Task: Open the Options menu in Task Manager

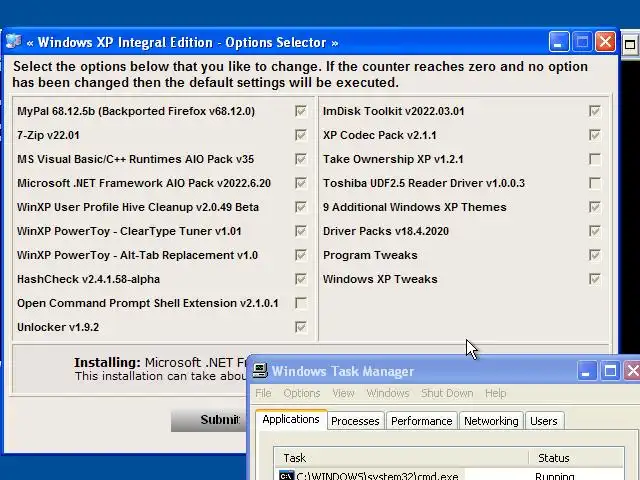Action: point(302,393)
